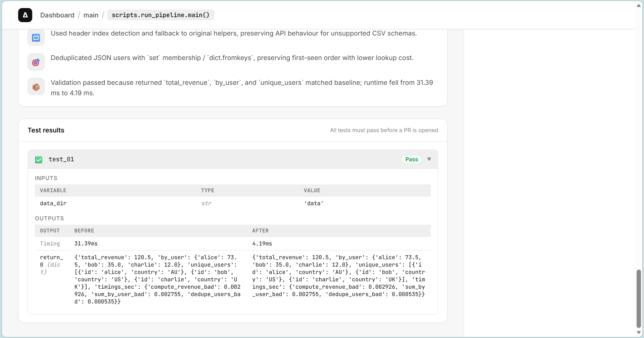Click the target icon beside deduplicated JSON note
Screen dimensions: 644x338
[36, 62]
